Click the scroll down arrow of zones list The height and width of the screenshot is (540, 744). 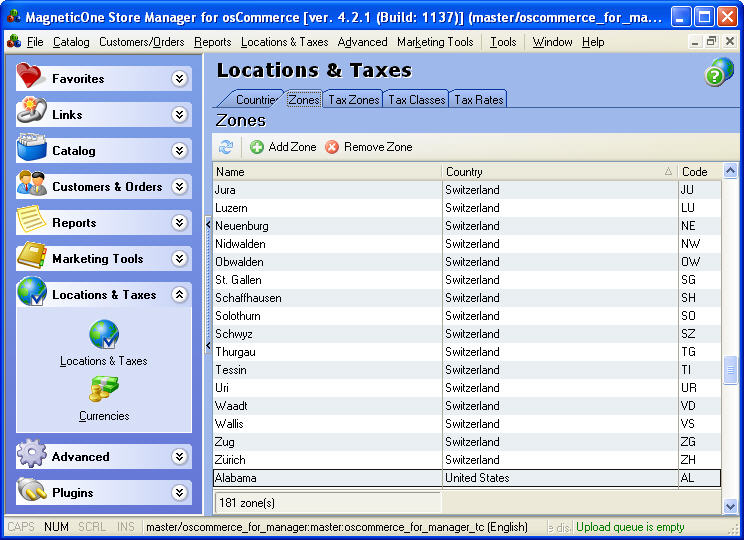point(730,507)
